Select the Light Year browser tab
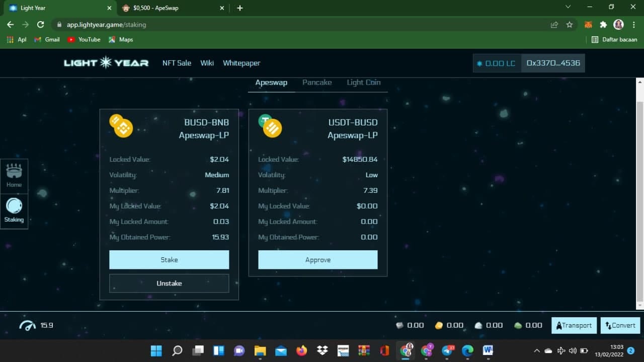 click(59, 8)
